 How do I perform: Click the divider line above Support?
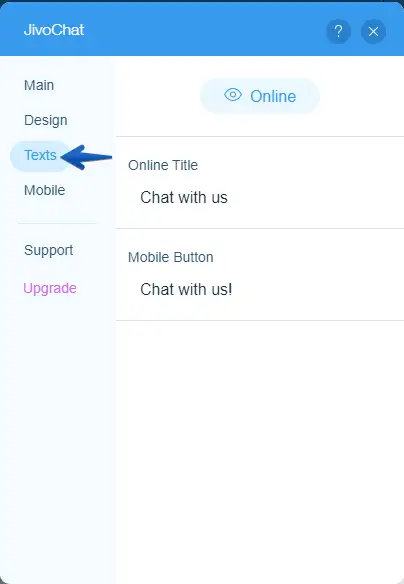point(57,223)
